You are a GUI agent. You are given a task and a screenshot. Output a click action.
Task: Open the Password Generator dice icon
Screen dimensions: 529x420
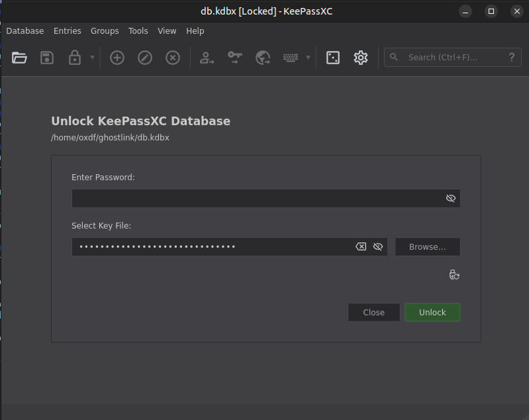pyautogui.click(x=333, y=58)
